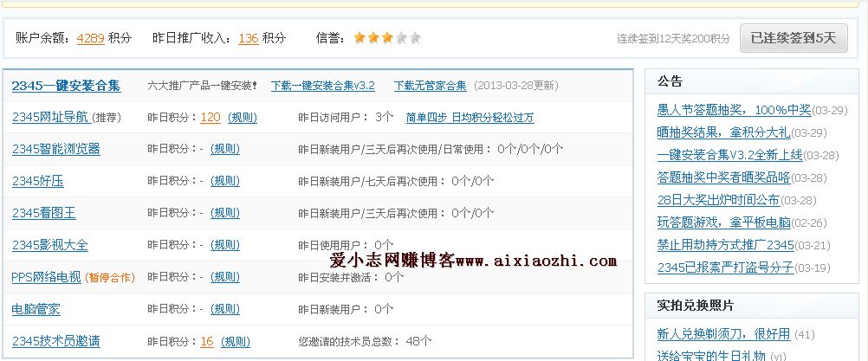The width and height of the screenshot is (868, 361).
Task: Open announcement 28日大奖出炉时间公布
Action: pos(718,200)
